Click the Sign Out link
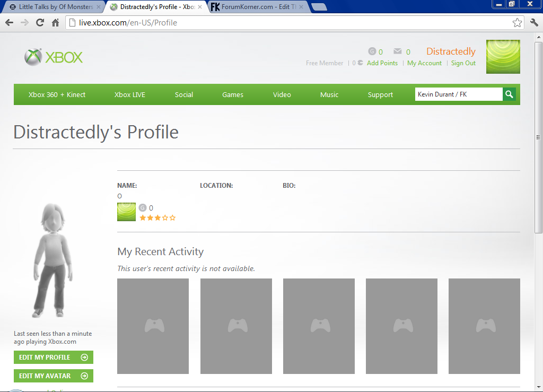The height and width of the screenshot is (392, 543). click(463, 63)
